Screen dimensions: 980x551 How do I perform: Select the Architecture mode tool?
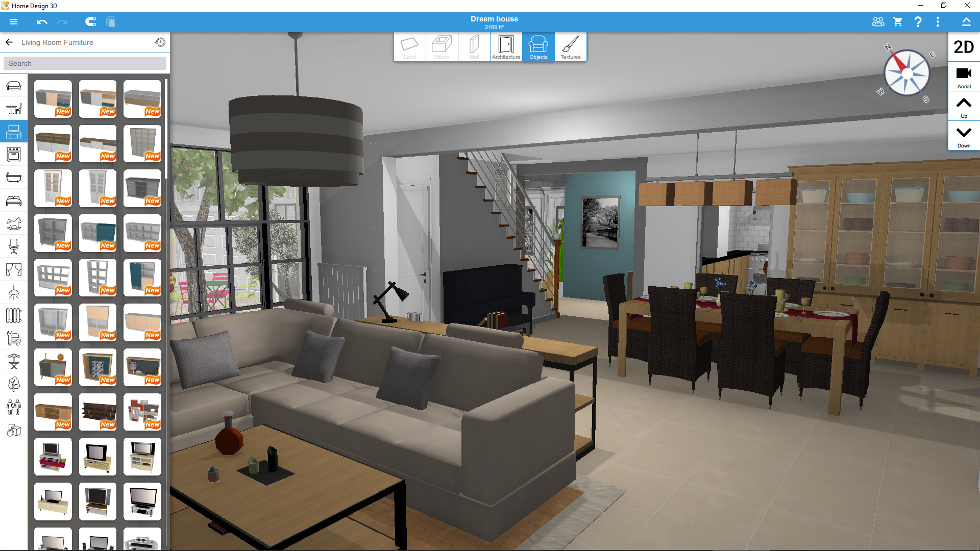click(505, 46)
